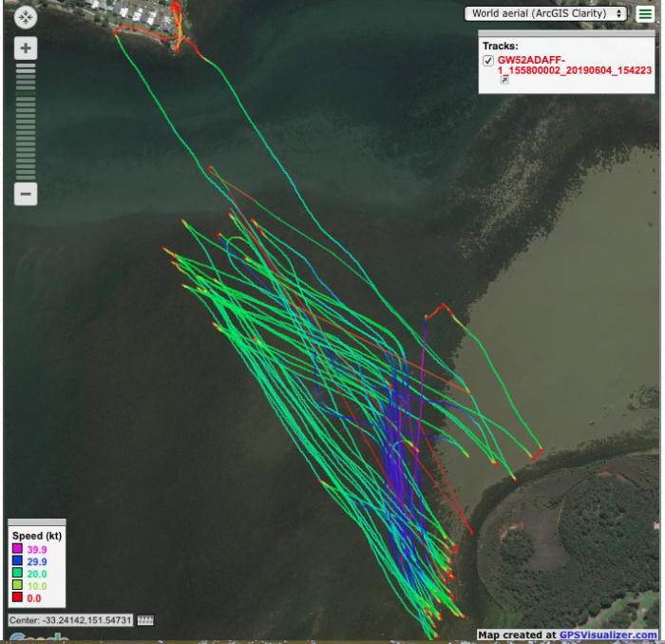
Task: Uncheck the GW52ADAFF track visibility checkbox
Action: click(x=488, y=60)
